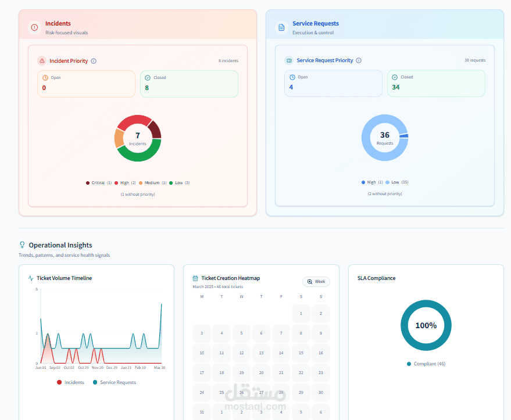
Task: Toggle the Low incident legend item
Action: 179,183
